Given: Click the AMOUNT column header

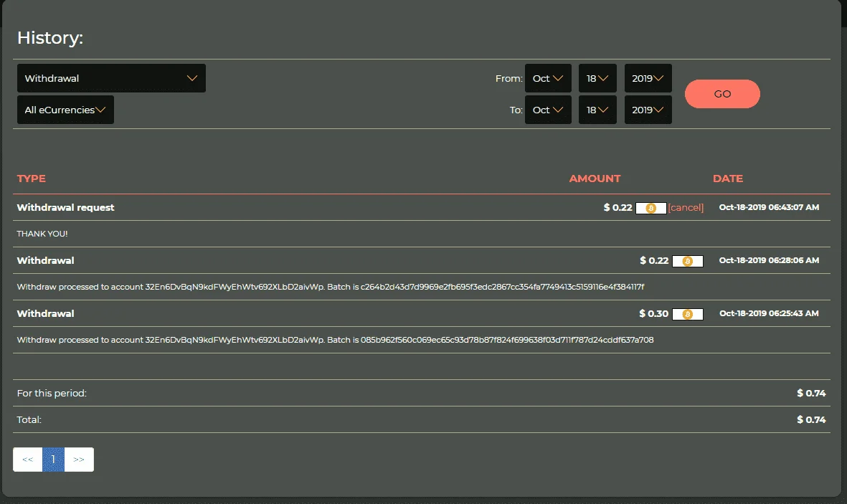Looking at the screenshot, I should pyautogui.click(x=595, y=179).
